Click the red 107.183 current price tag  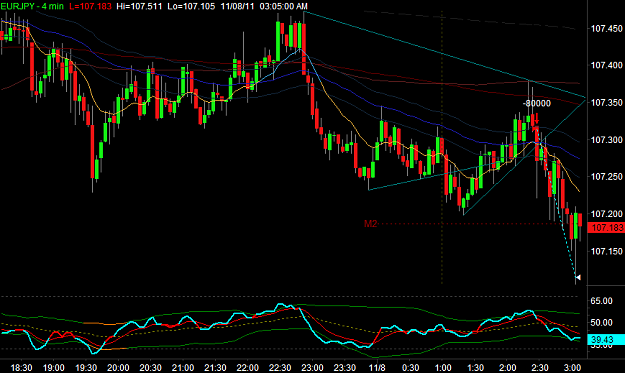coord(607,228)
